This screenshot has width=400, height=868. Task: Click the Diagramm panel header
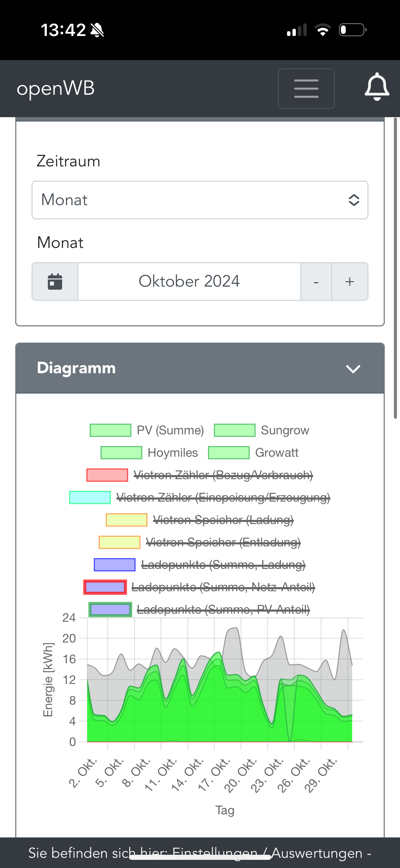pos(170,368)
